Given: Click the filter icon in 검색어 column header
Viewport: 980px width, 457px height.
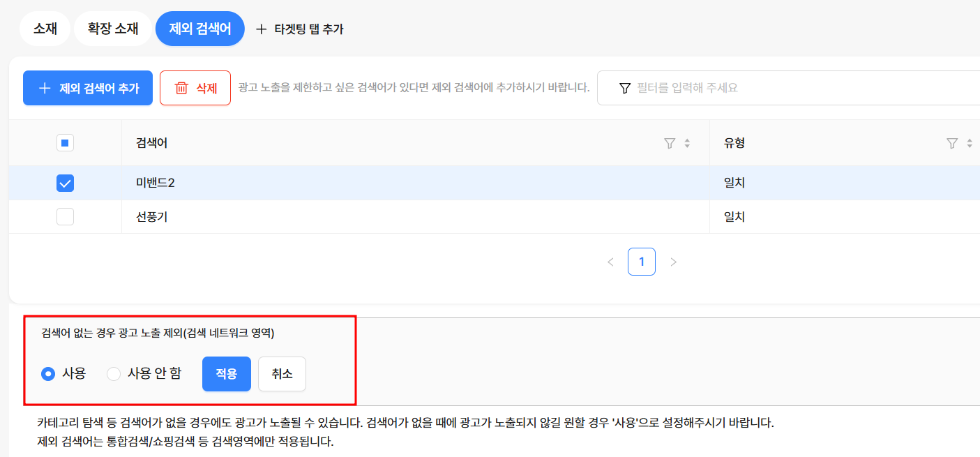Looking at the screenshot, I should point(670,144).
